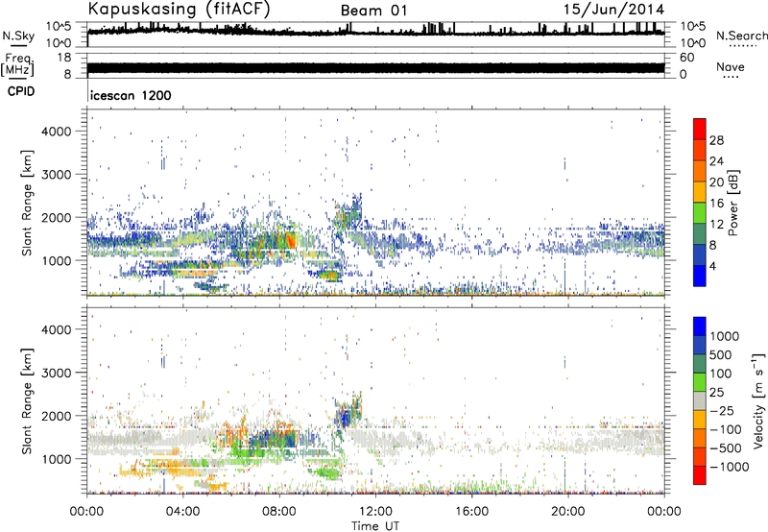Click the Power [dB] colorbar title

[733, 203]
